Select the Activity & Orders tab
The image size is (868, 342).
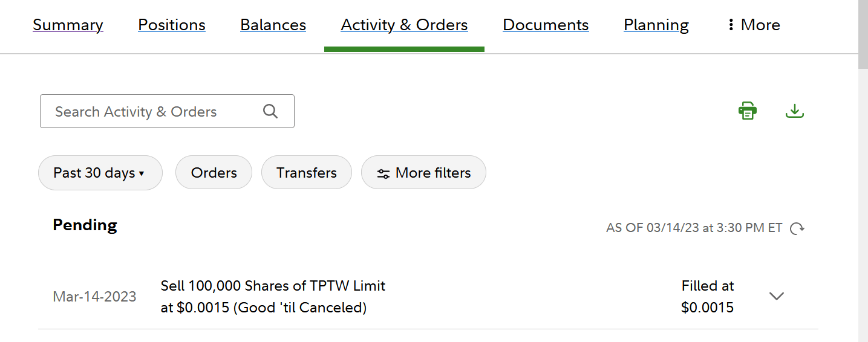pyautogui.click(x=404, y=25)
